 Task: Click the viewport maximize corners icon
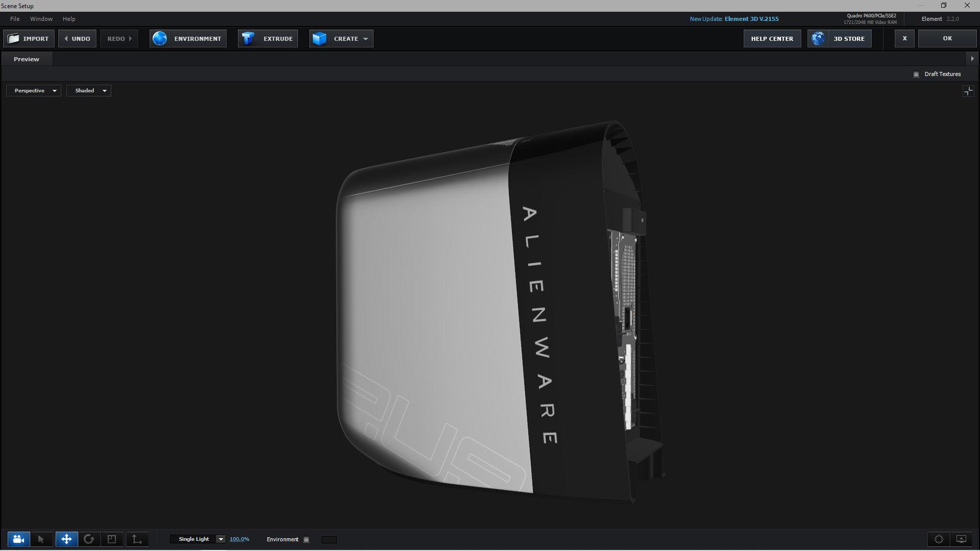coord(968,91)
